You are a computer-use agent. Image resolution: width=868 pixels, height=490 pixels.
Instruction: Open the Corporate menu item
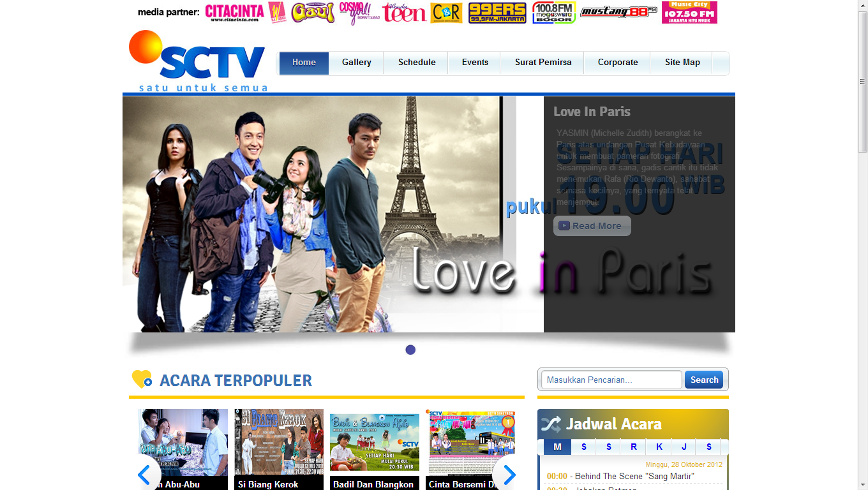click(x=618, y=63)
